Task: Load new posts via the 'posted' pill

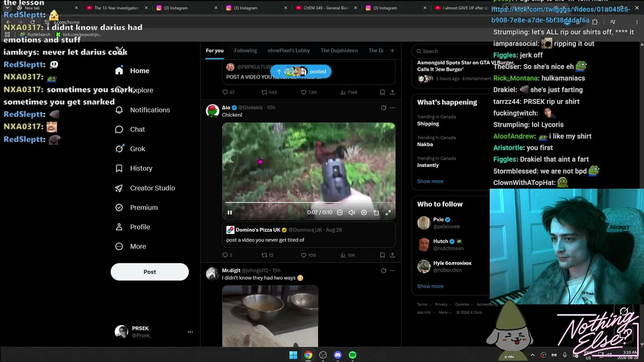Action: 301,71
